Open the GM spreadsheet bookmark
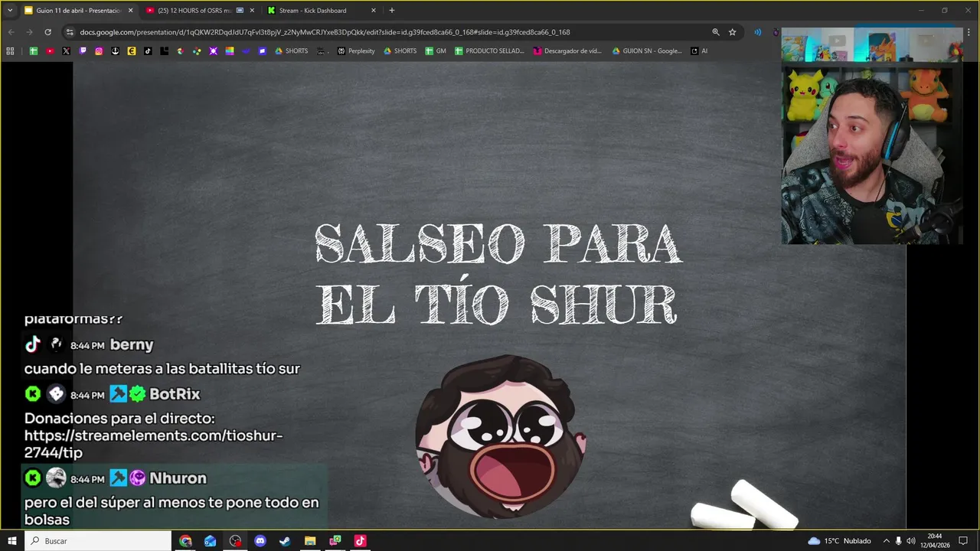The image size is (980, 551). 436,51
